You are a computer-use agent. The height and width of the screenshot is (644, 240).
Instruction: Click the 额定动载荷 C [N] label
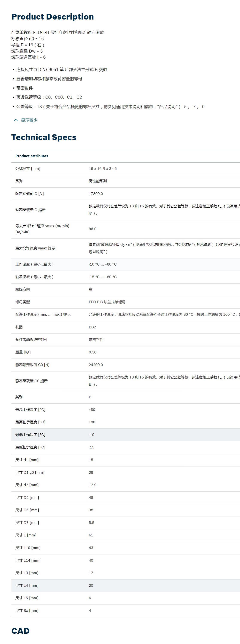(29, 193)
